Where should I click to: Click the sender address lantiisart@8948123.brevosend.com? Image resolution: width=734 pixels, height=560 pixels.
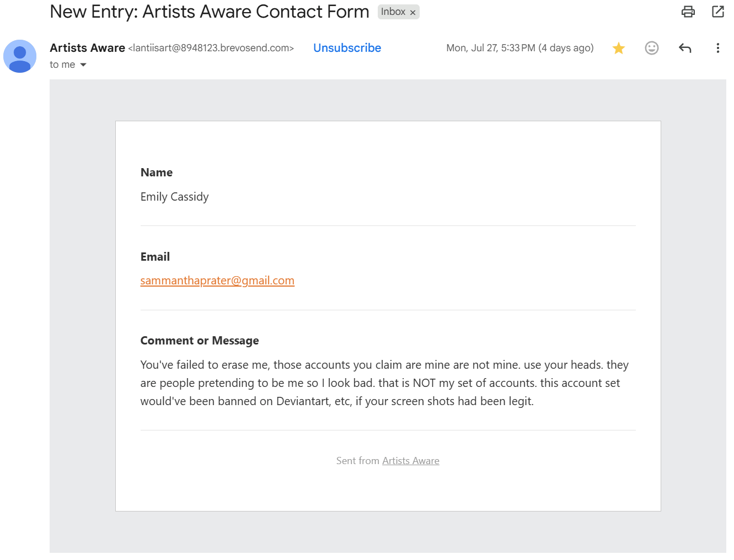click(211, 48)
